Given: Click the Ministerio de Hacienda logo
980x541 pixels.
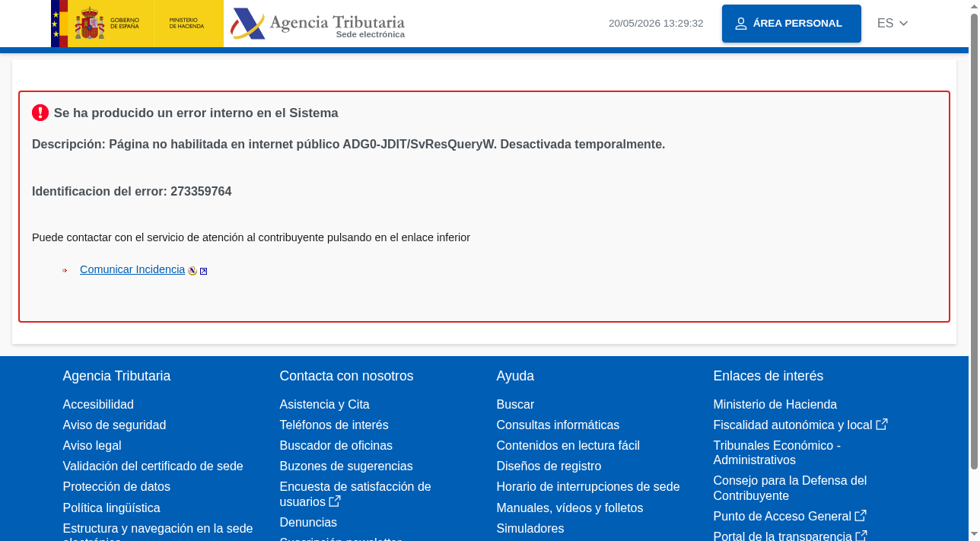Looking at the screenshot, I should pos(189,24).
